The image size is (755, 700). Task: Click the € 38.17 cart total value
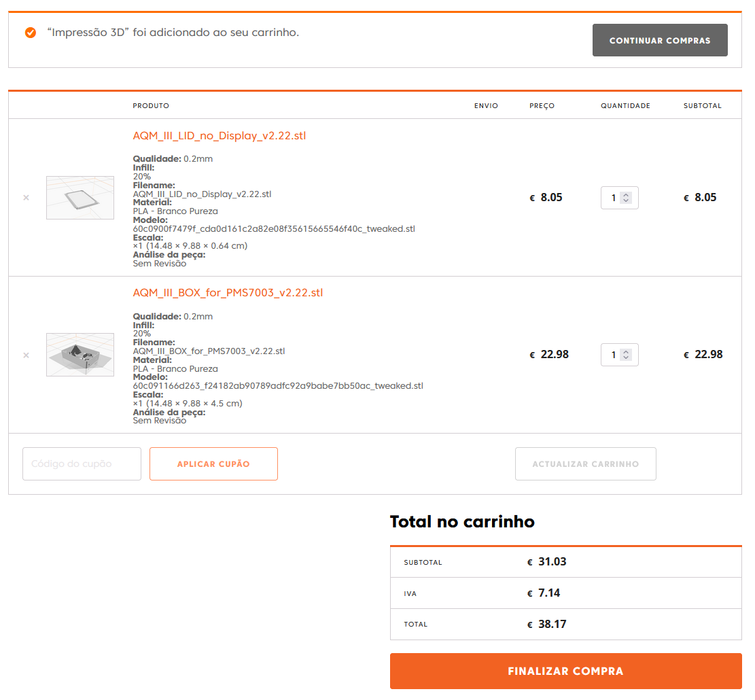[547, 624]
